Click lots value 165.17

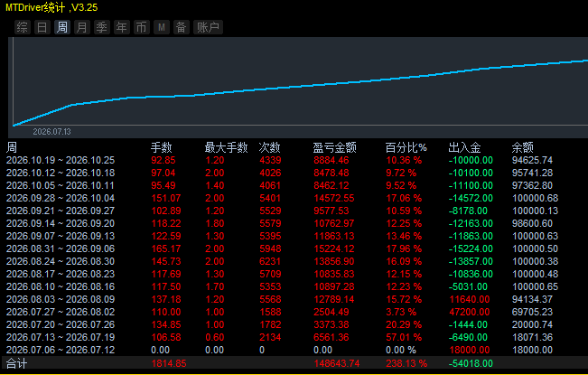pyautogui.click(x=166, y=248)
